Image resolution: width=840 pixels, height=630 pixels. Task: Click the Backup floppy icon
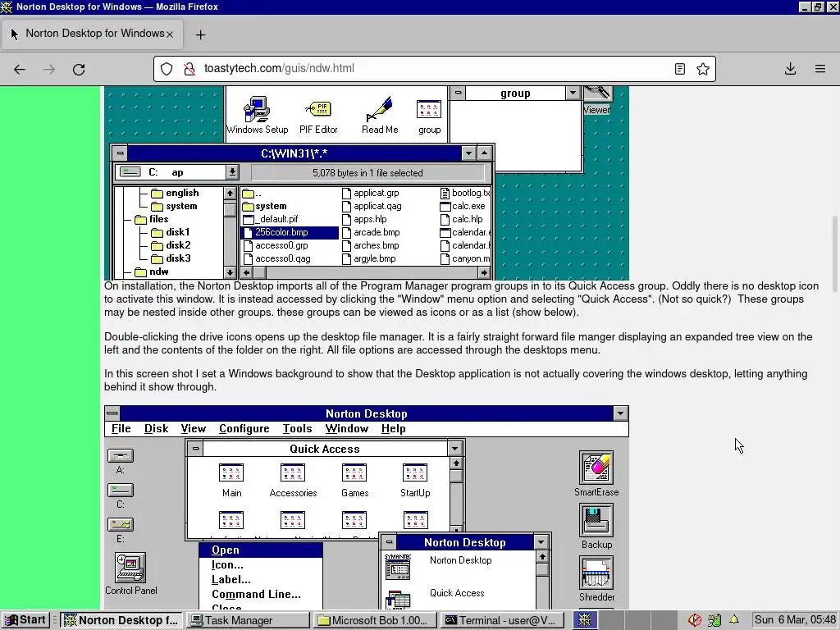(596, 520)
